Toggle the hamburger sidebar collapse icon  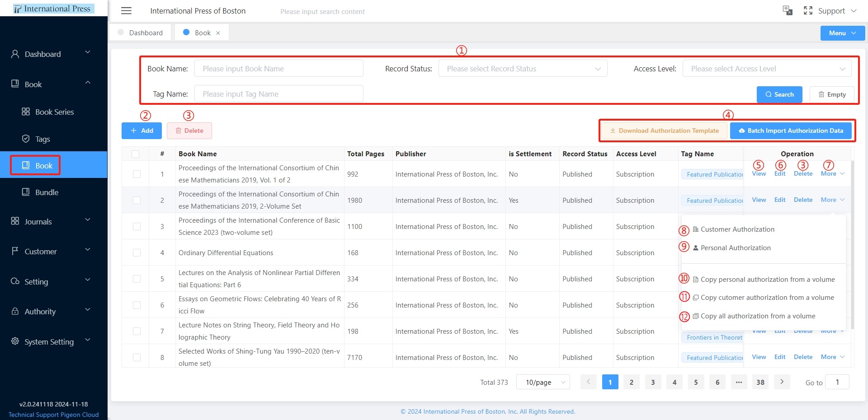[126, 11]
